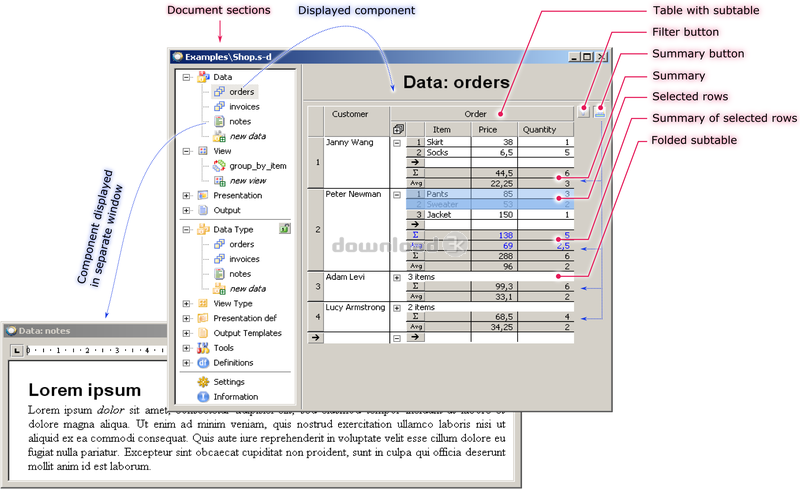Click the summary button above the table

pos(600,112)
